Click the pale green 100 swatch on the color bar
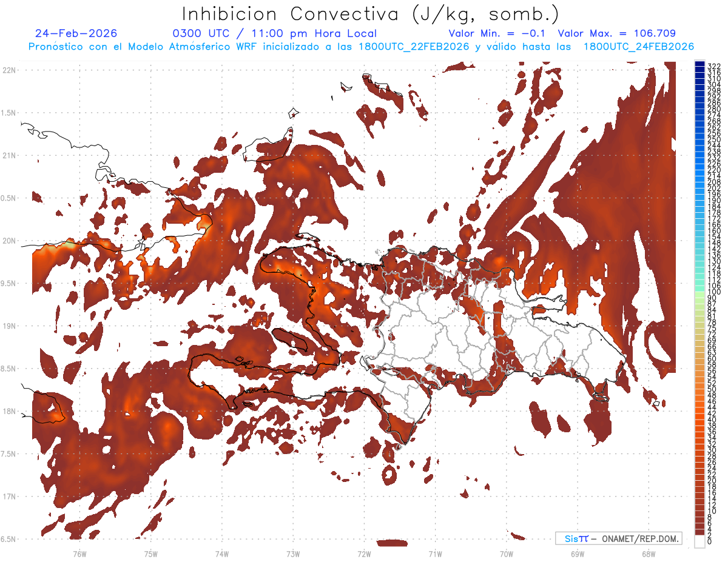Image resolution: width=728 pixels, height=562 pixels. (700, 293)
